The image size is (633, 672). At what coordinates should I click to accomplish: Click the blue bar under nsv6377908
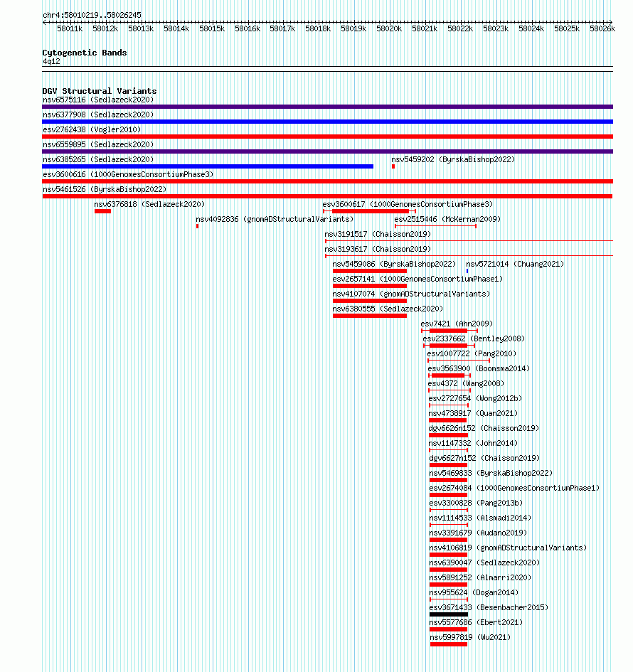point(328,122)
